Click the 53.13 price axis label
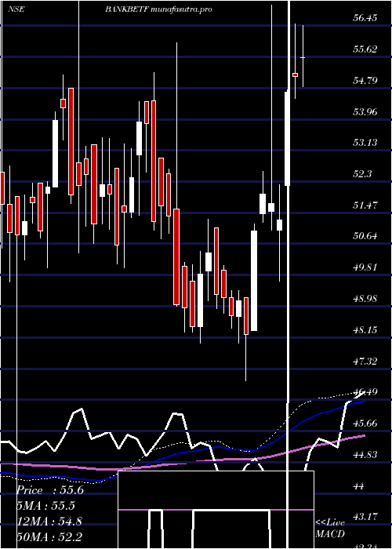 (x=365, y=142)
